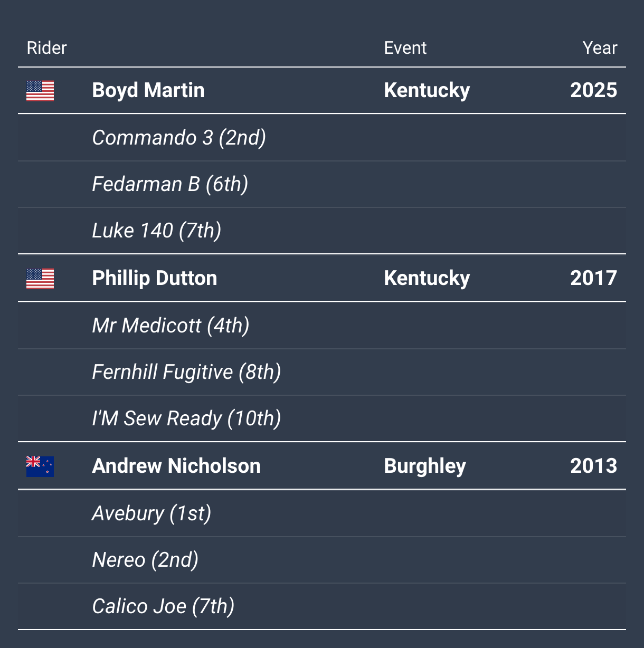
Task: Click the US flag beside Phillip Dutton
Action: coord(40,279)
